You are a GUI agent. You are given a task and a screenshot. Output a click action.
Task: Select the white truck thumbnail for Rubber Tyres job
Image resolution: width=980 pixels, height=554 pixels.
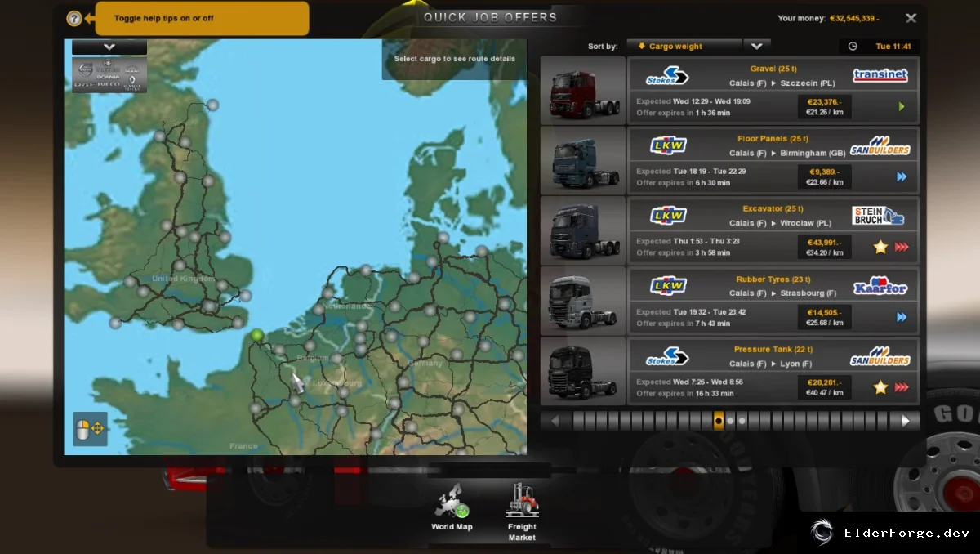pyautogui.click(x=583, y=302)
